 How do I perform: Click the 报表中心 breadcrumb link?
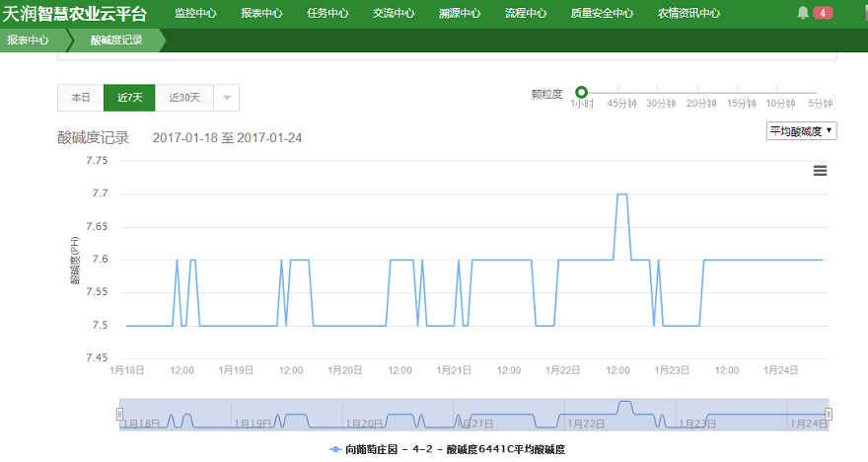tap(28, 40)
